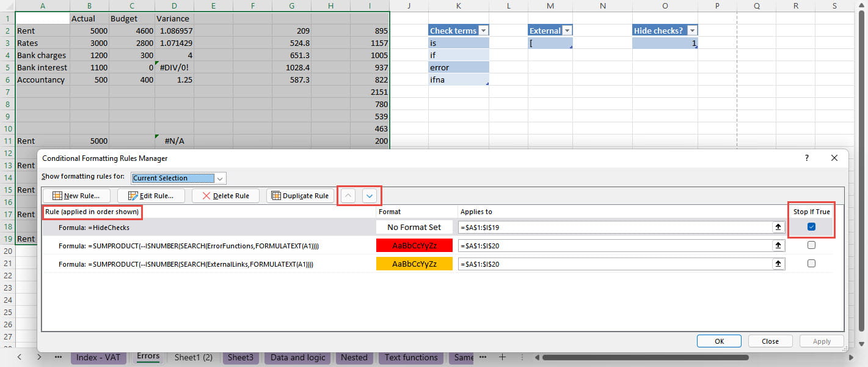
Task: Click the Edit Rule button
Action: [x=151, y=196]
